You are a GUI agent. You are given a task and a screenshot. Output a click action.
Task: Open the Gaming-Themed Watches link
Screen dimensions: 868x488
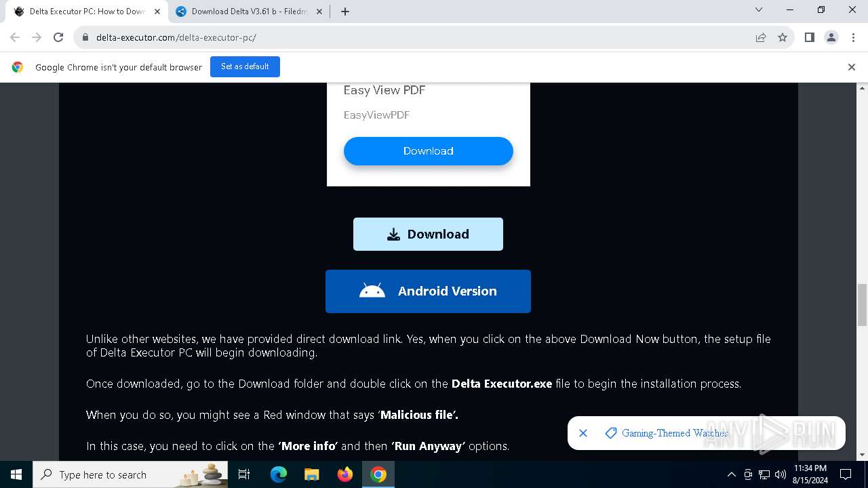(x=675, y=433)
